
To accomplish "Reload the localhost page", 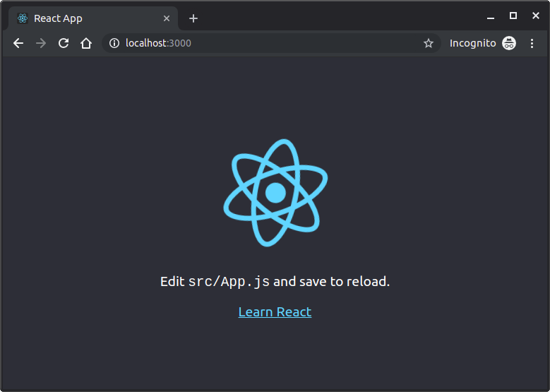I will point(64,43).
